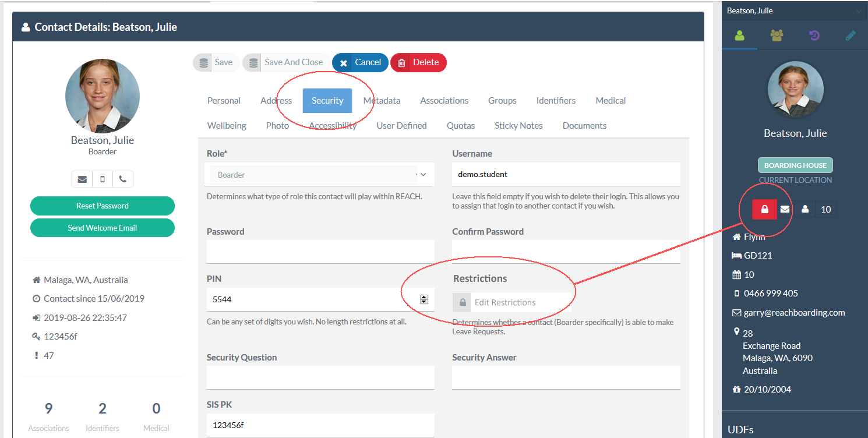868x438 pixels.
Task: Open the purple history icon tab
Action: [814, 36]
